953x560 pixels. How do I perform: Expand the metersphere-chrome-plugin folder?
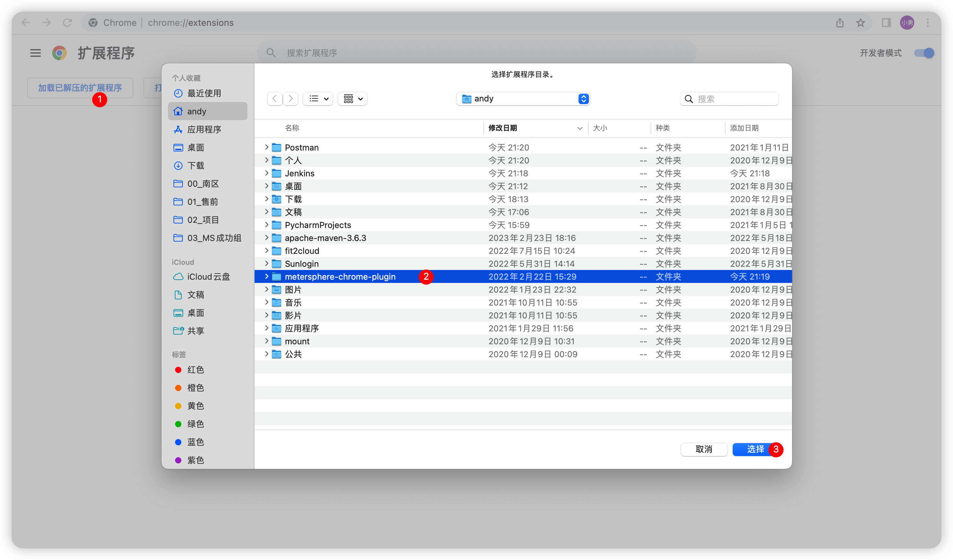point(267,276)
